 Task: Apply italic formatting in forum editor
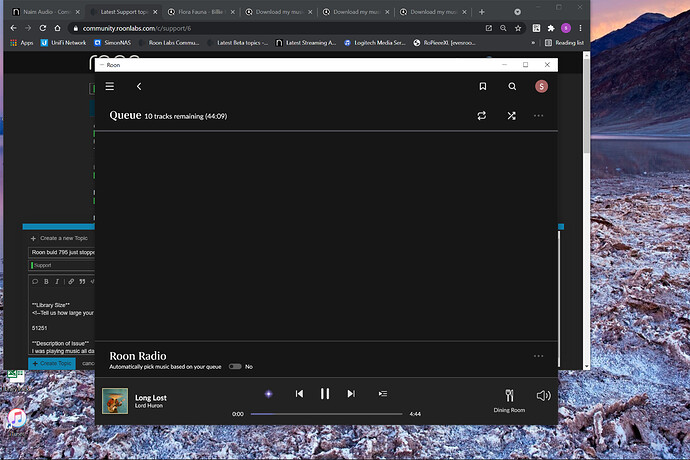57,282
